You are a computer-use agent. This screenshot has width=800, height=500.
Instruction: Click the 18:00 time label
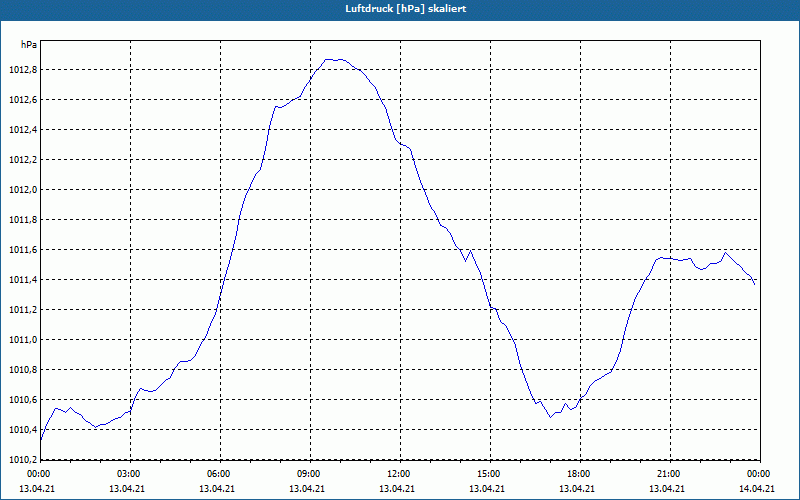click(577, 474)
